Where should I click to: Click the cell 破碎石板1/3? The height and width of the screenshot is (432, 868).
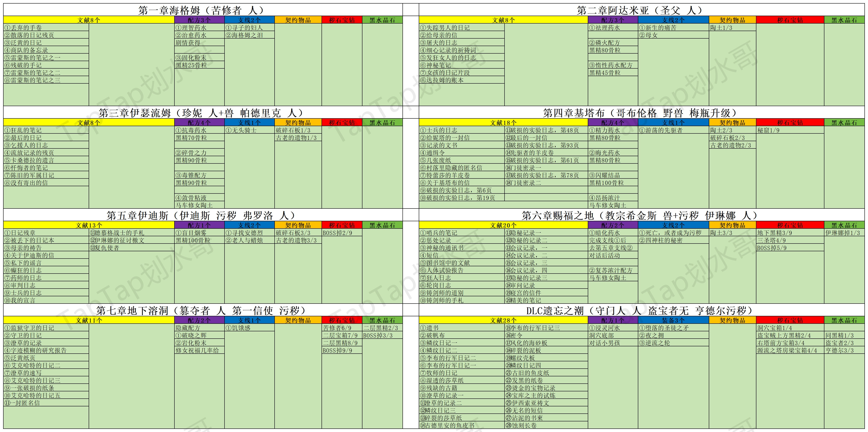pyautogui.click(x=298, y=130)
